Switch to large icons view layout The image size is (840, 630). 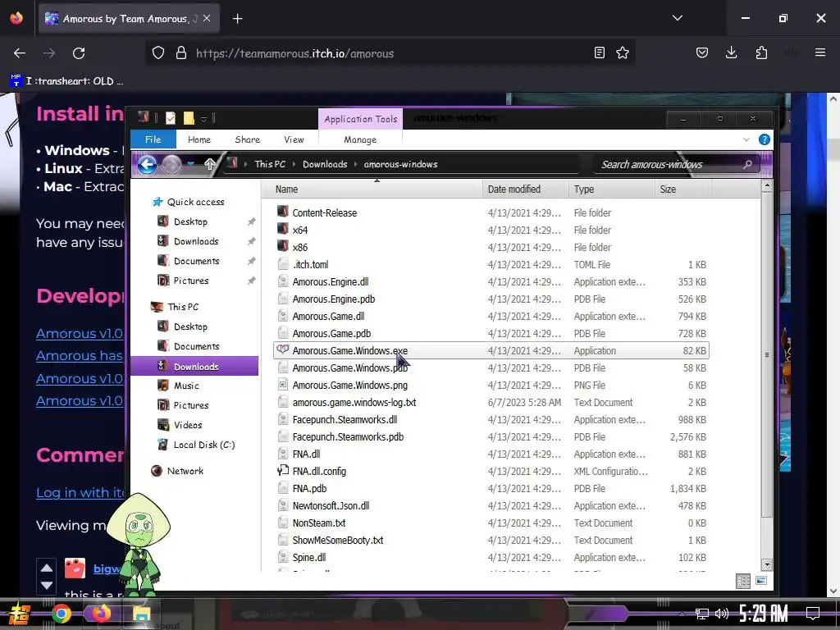760,582
